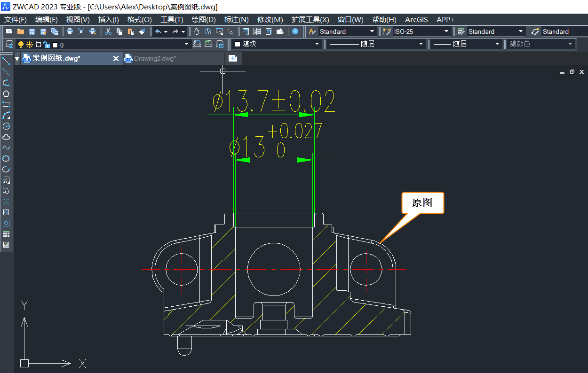Click the Zoom window icon
The width and height of the screenshot is (588, 373).
[219, 31]
